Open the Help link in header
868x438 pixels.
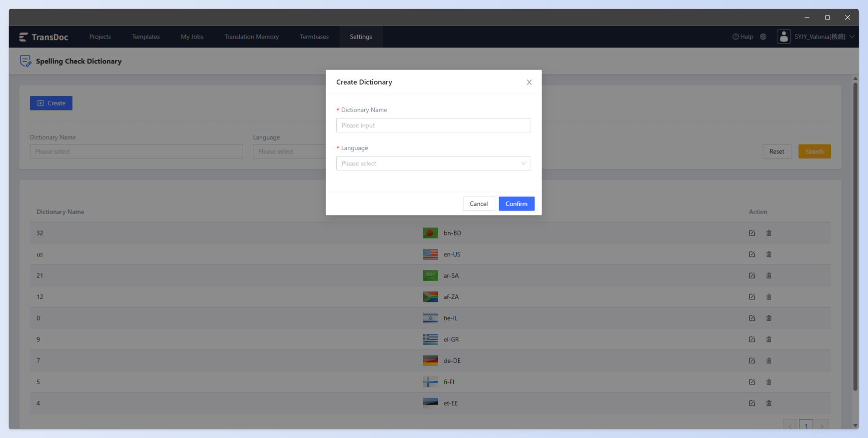(x=743, y=37)
